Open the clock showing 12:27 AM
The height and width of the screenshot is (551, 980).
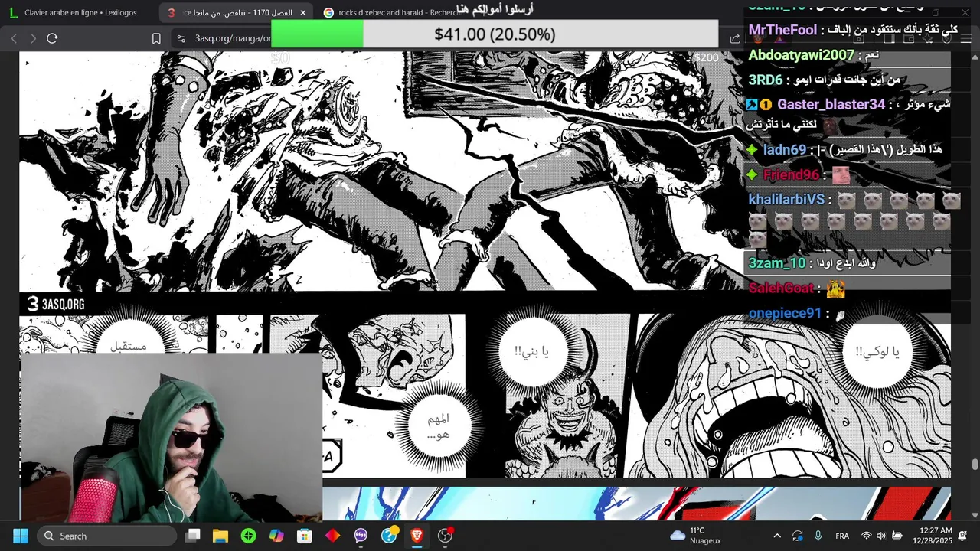[x=934, y=536]
